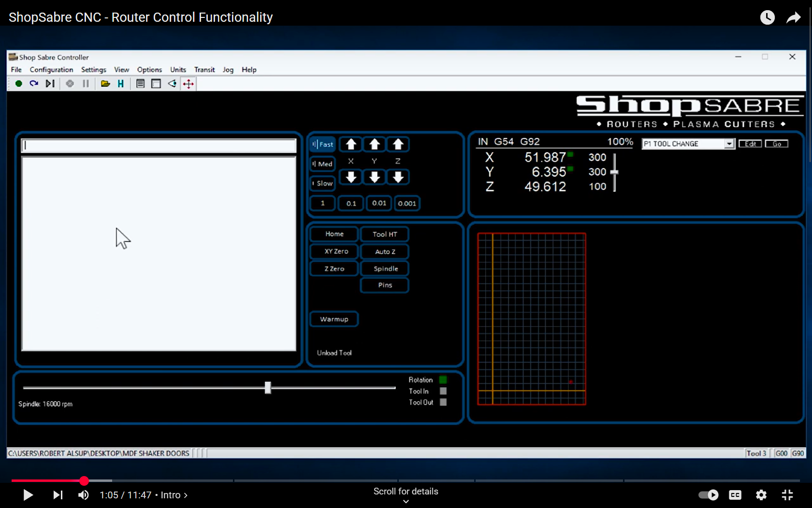Click Edit next to macro dropdown

(x=750, y=144)
